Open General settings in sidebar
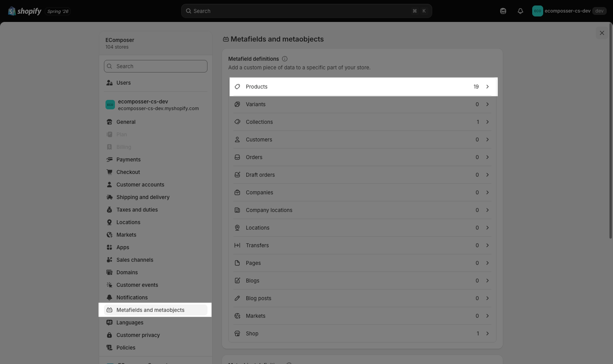This screenshot has width=613, height=364. (x=156, y=122)
